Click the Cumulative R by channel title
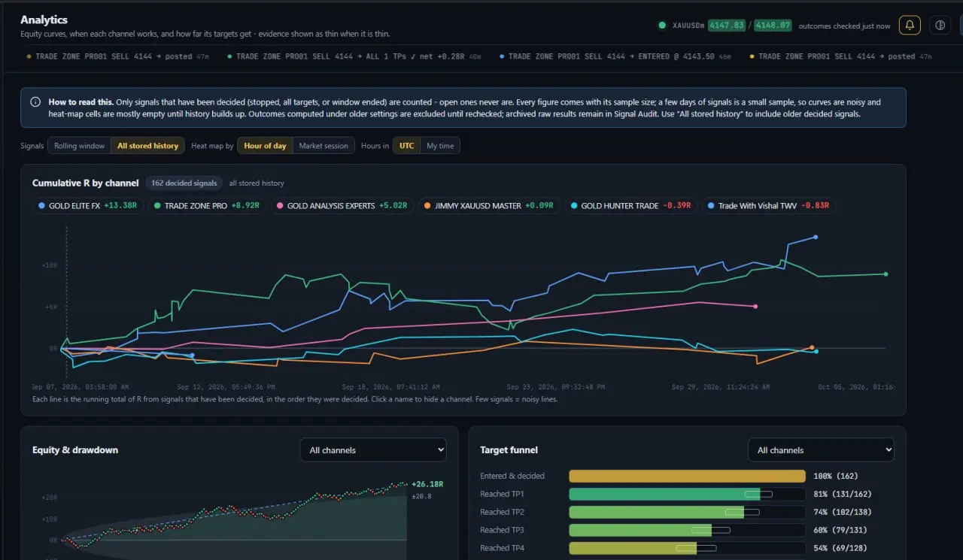 coord(86,183)
